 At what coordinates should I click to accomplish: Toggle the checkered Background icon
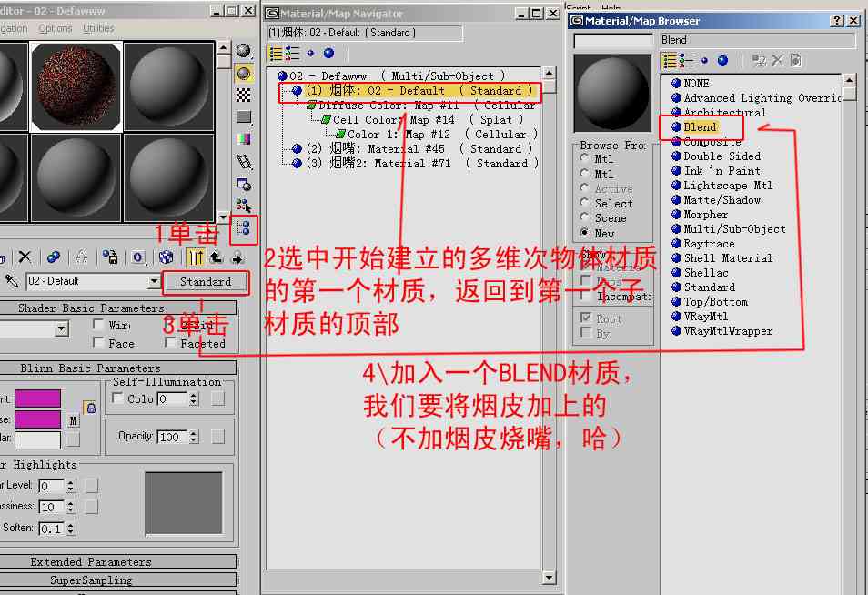click(x=244, y=95)
